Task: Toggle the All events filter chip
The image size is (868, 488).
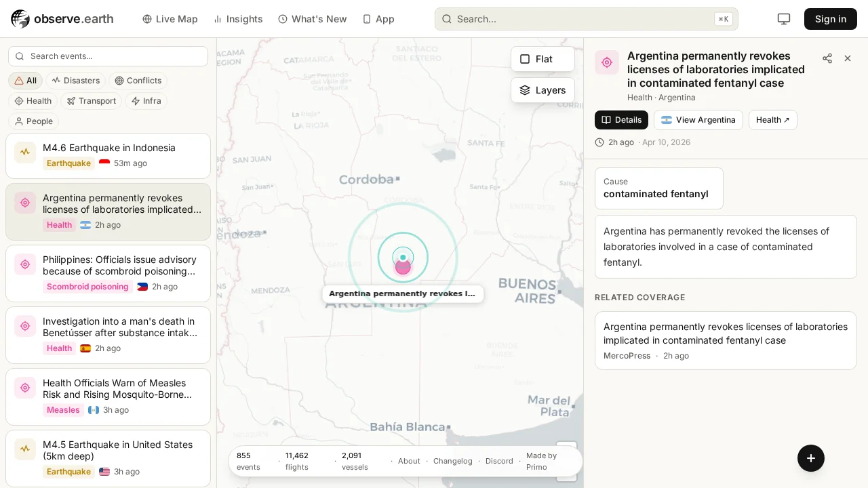Action: click(x=25, y=81)
